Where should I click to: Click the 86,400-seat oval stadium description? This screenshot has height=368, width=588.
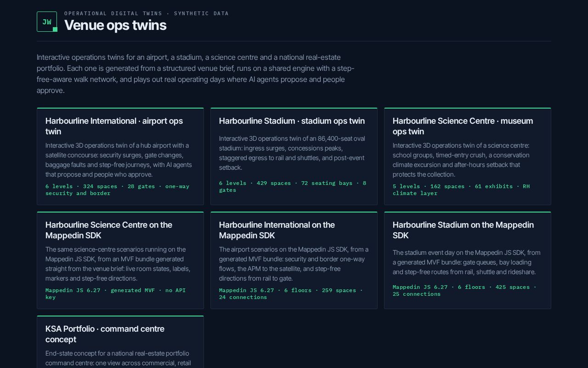(x=292, y=153)
